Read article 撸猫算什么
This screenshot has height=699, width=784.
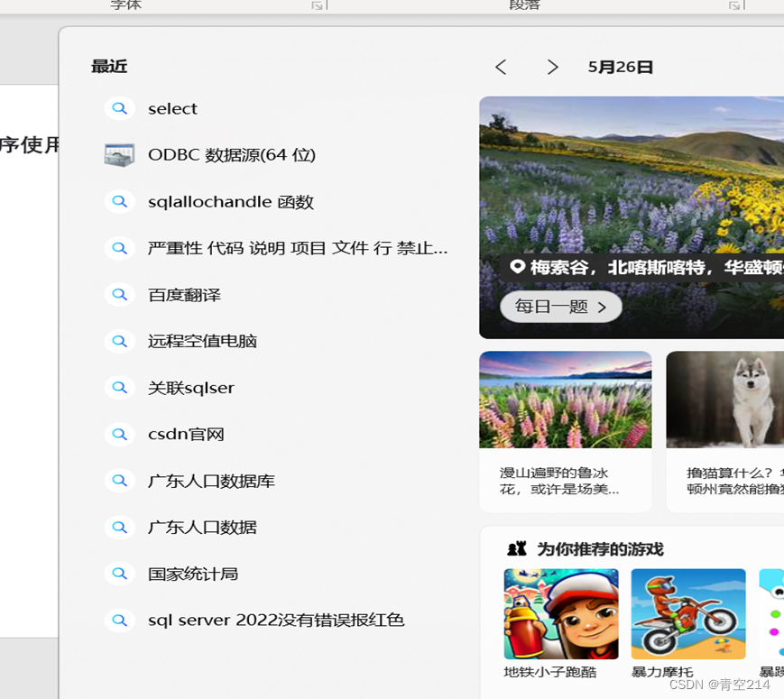click(x=735, y=481)
